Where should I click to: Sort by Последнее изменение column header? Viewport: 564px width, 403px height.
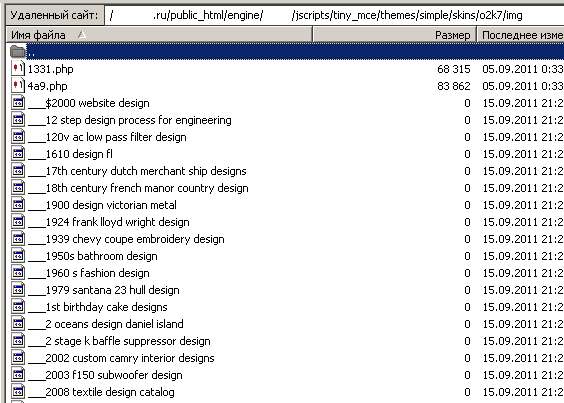520,35
